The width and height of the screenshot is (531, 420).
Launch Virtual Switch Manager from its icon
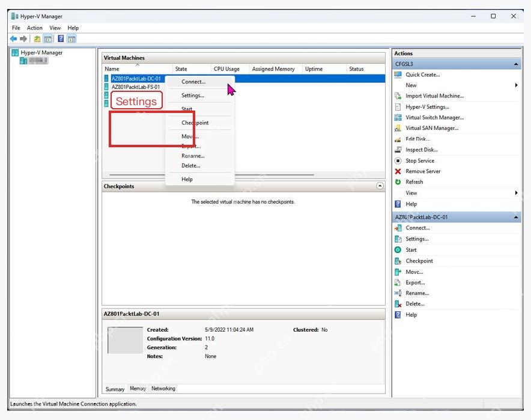(398, 118)
